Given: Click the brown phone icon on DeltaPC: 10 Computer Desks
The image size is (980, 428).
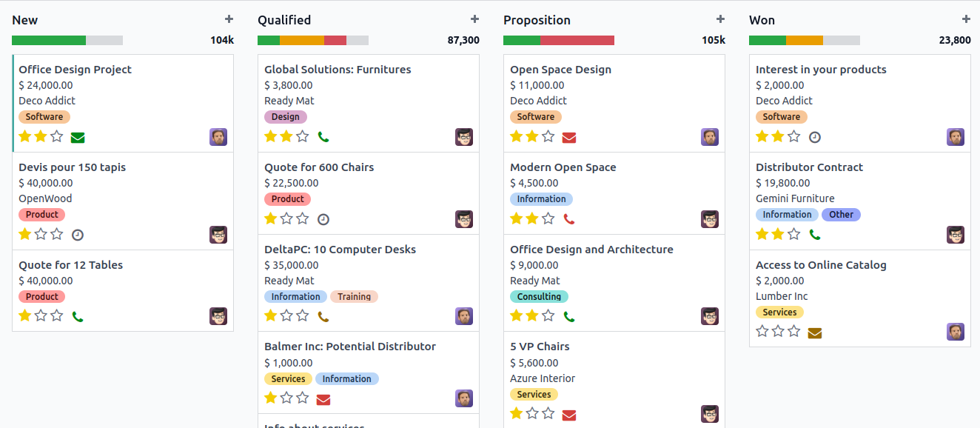Looking at the screenshot, I should 323,317.
